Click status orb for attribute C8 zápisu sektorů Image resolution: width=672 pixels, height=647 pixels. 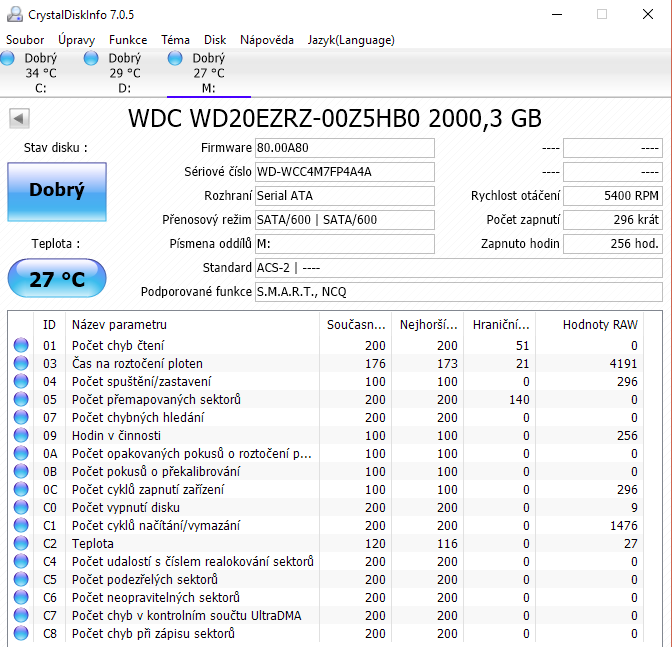point(21,633)
